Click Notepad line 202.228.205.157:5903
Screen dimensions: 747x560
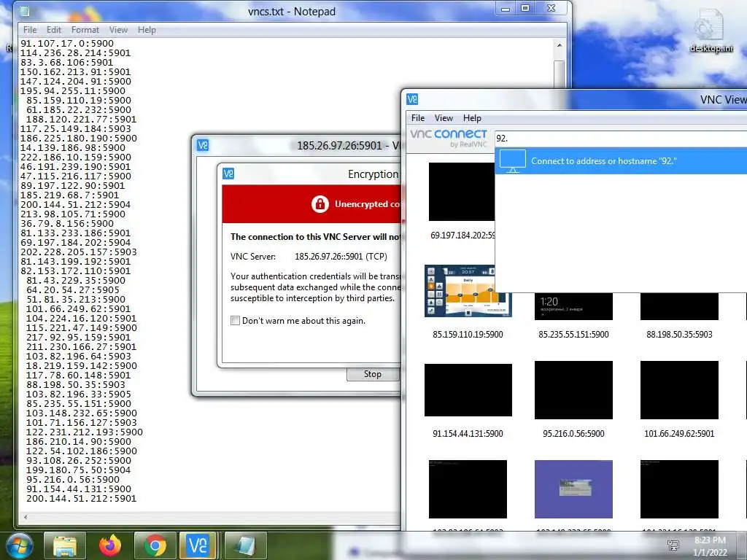point(79,252)
